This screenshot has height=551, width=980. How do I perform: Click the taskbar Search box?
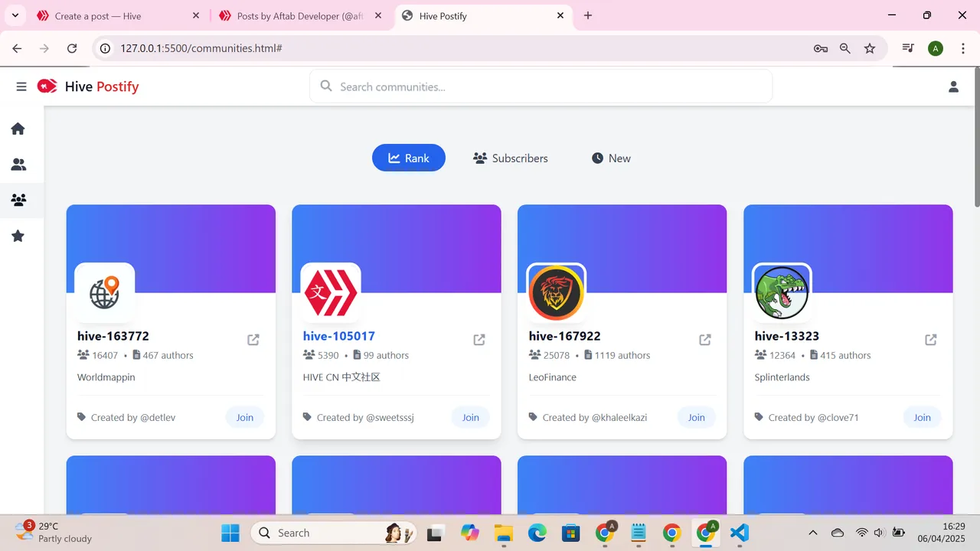click(334, 533)
